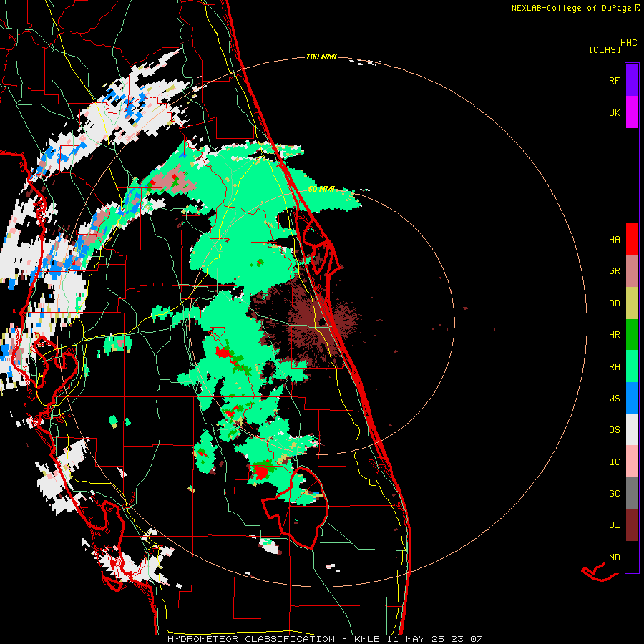Screen dimensions: 644x644
Task: Select the gray GC ground clutter swatch
Action: click(632, 493)
